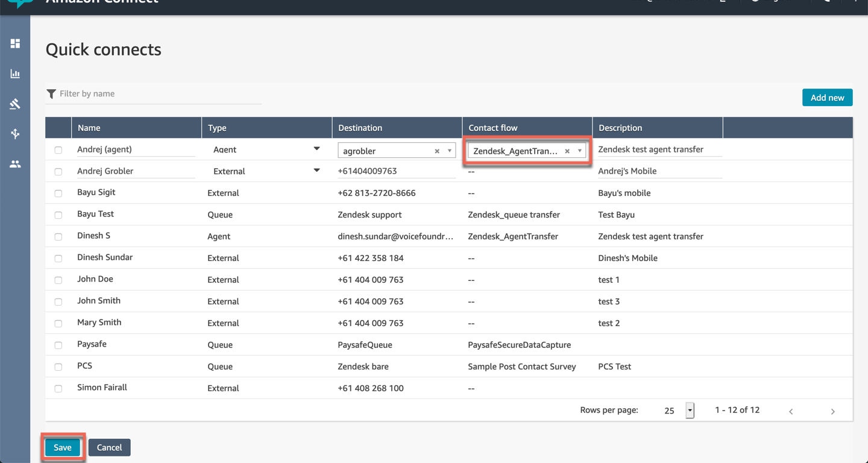
Task: Clear the agrobler destination selection
Action: (x=437, y=151)
